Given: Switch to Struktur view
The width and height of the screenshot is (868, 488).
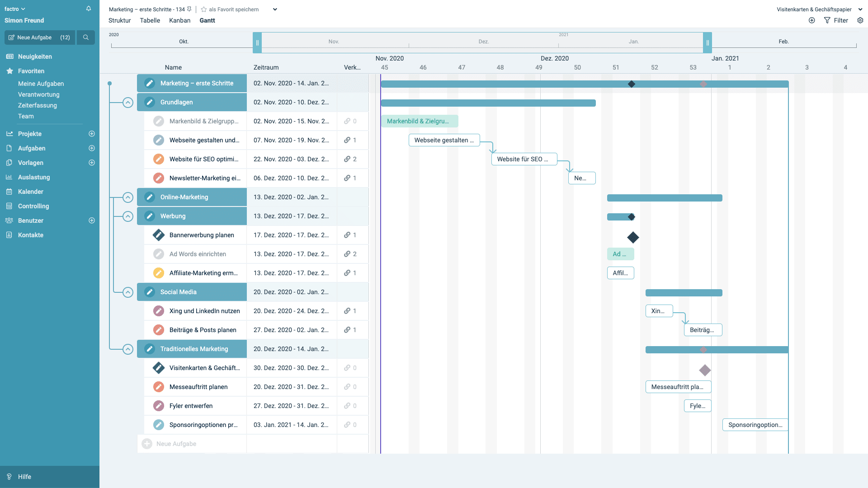Looking at the screenshot, I should 119,20.
